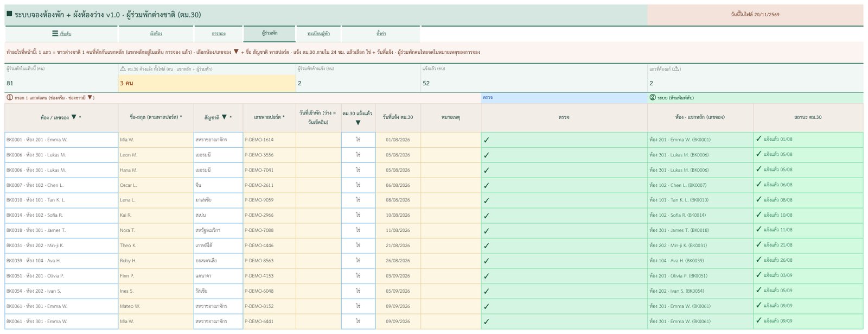Open the ตั้งค่า settings link
This screenshot has height=334, width=868.
(x=381, y=34)
